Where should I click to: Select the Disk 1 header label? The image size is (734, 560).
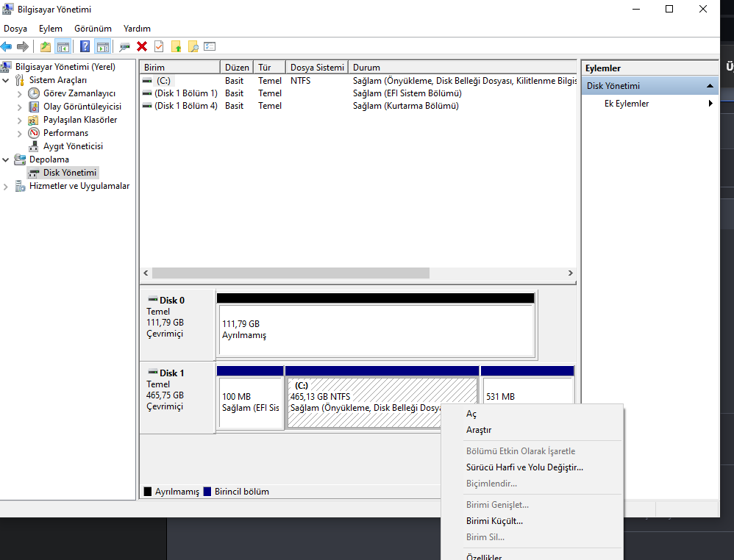[172, 373]
